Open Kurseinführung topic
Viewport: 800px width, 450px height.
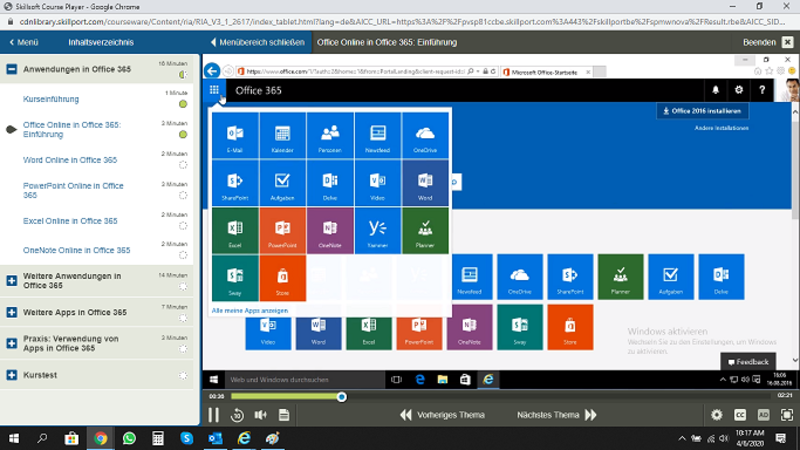(x=51, y=99)
